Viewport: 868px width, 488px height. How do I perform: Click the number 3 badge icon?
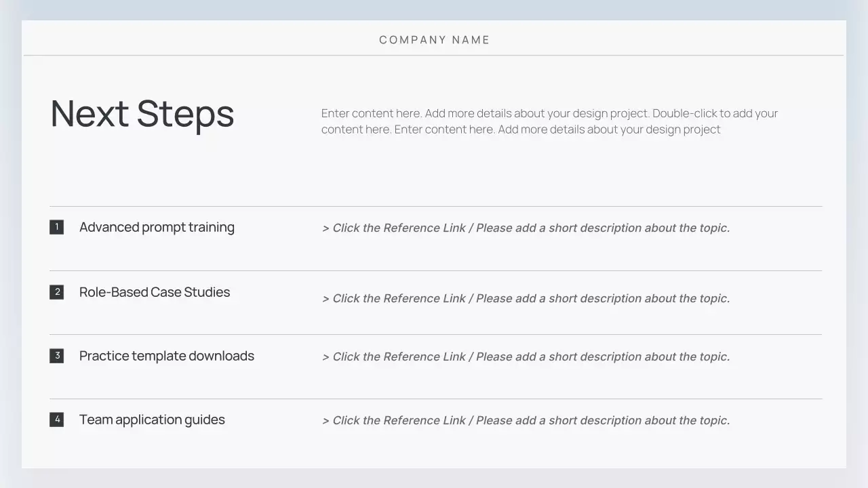pyautogui.click(x=57, y=356)
